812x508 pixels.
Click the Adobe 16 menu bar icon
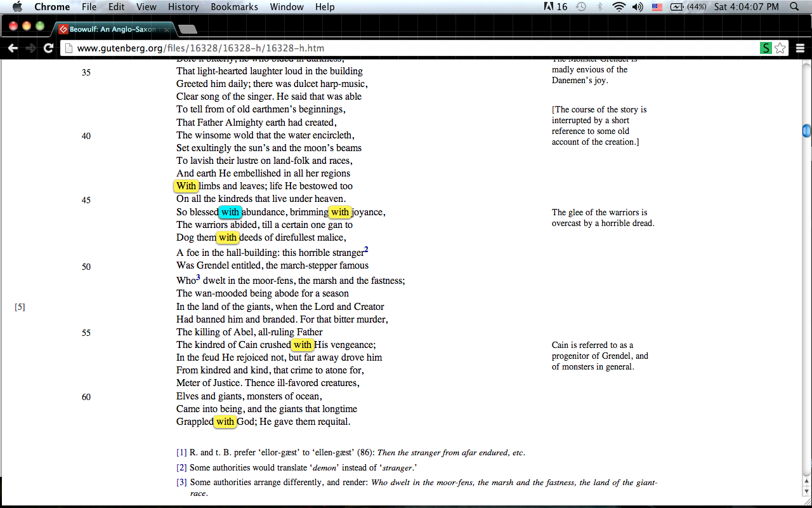coord(556,7)
